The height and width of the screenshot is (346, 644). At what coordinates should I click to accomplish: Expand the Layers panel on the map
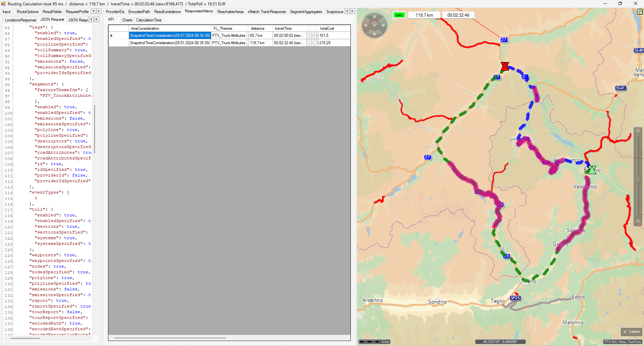pyautogui.click(x=631, y=332)
